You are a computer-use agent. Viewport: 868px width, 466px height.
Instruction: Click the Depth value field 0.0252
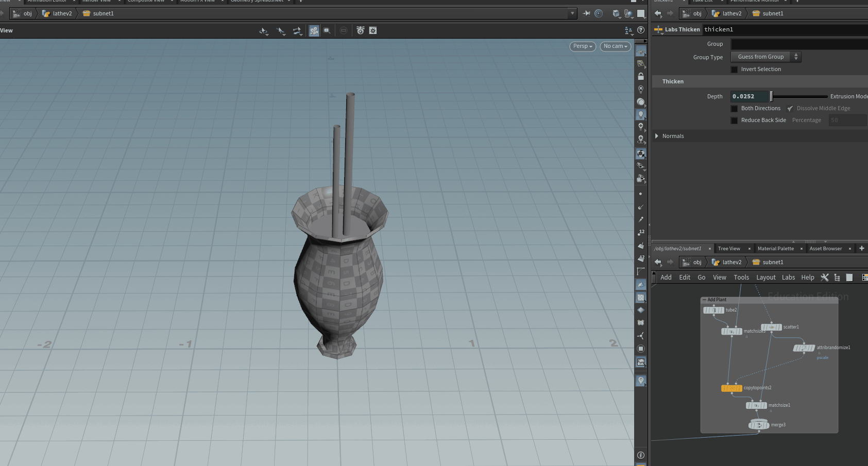(x=749, y=96)
